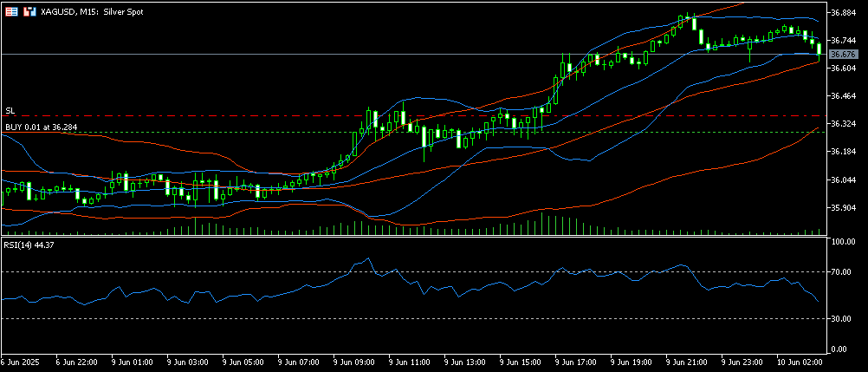The width and height of the screenshot is (868, 372).
Task: Click the current price tag 36.676
Action: pos(844,54)
